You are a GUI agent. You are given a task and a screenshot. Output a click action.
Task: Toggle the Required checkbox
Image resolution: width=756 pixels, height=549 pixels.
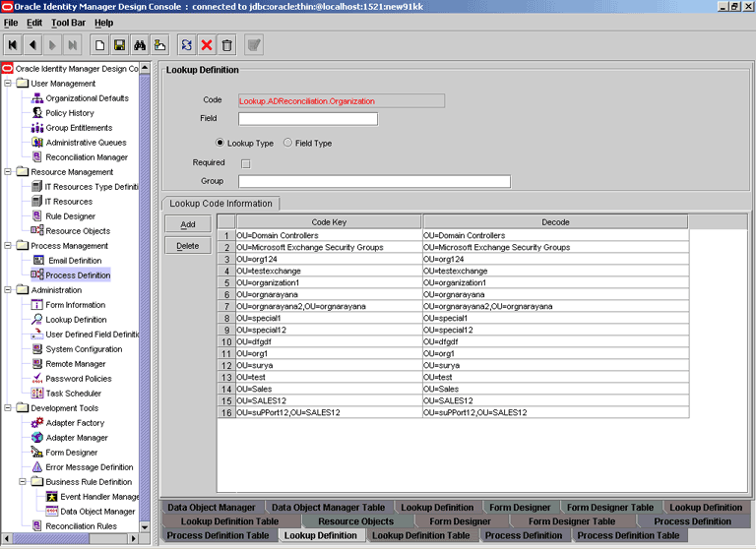click(x=246, y=164)
